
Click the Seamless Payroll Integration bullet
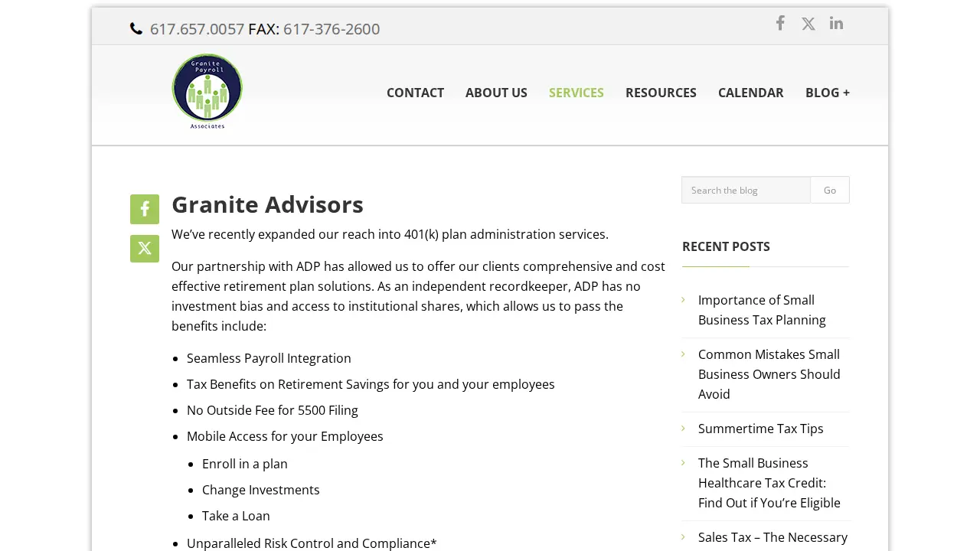(x=269, y=358)
